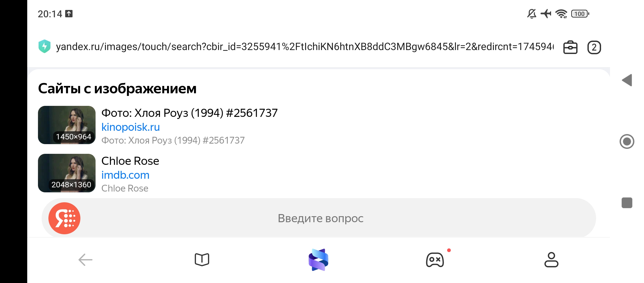Open the games controller icon
This screenshot has width=644, height=283.
435,260
